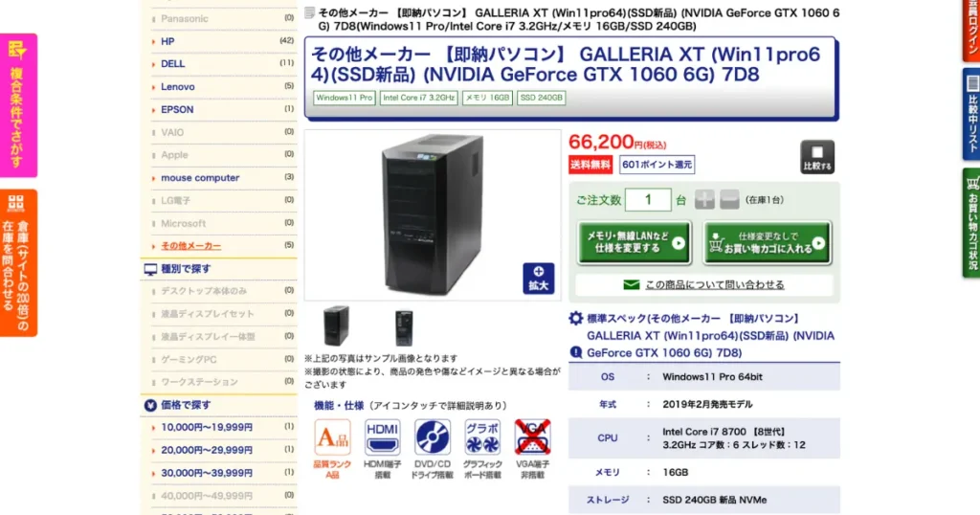Open the 複合条件でさがす pink side tab
Viewport: 980px width, 515px height.
(19, 105)
